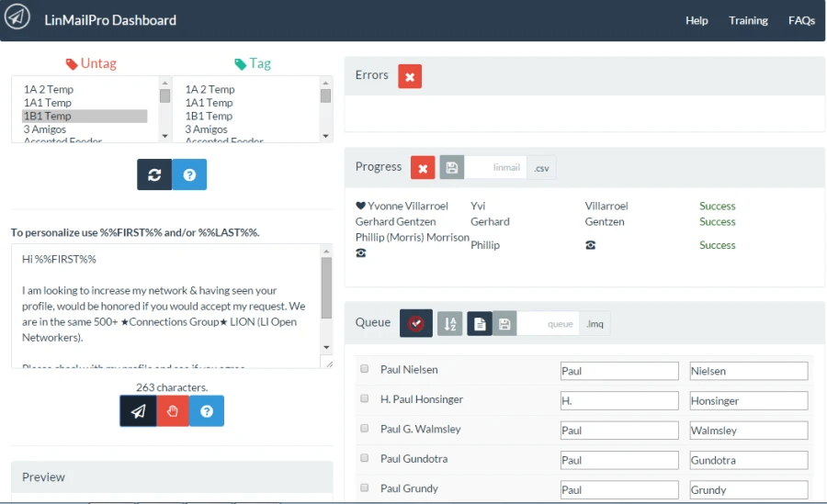Open the Training menu
This screenshot has width=827, height=504.
pos(748,20)
